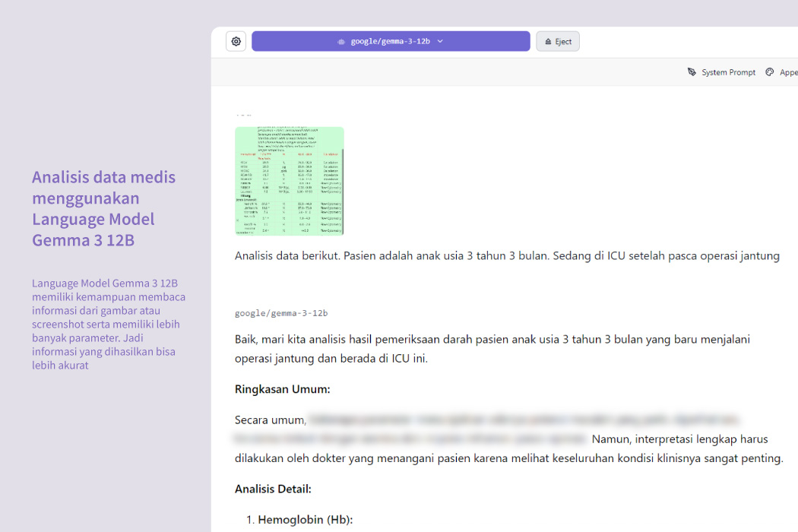Click the eject icon inside Eject button
Image resolution: width=798 pixels, height=532 pixels.
548,42
